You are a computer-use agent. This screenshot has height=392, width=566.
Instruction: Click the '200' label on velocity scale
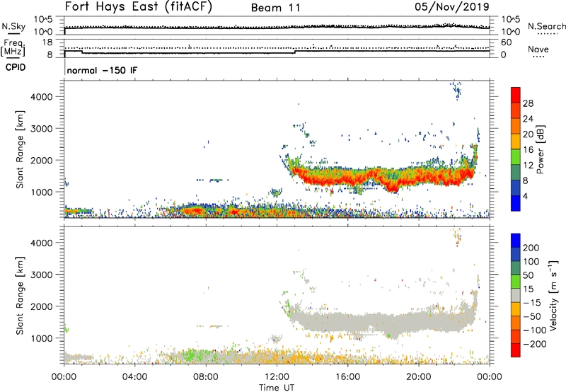531,248
